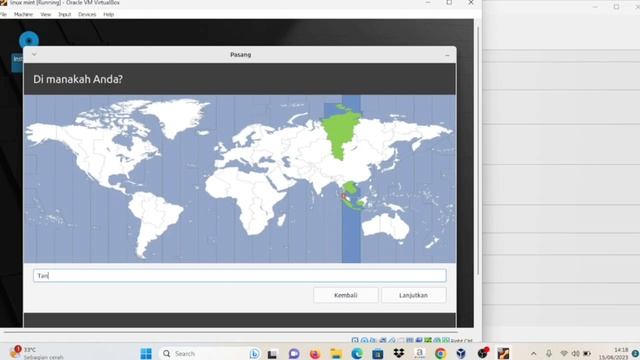The image size is (640, 360).
Task: Open the Input menu in VirtualBox
Action: [x=64, y=14]
